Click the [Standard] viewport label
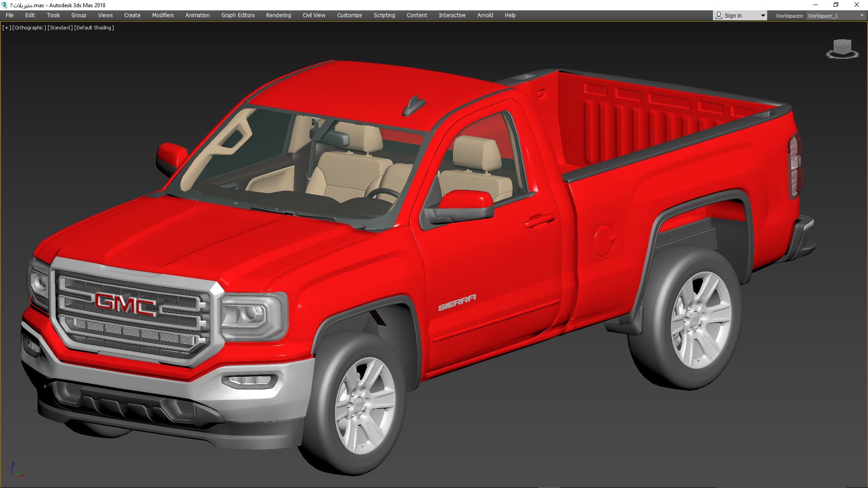868x488 pixels. tap(60, 28)
